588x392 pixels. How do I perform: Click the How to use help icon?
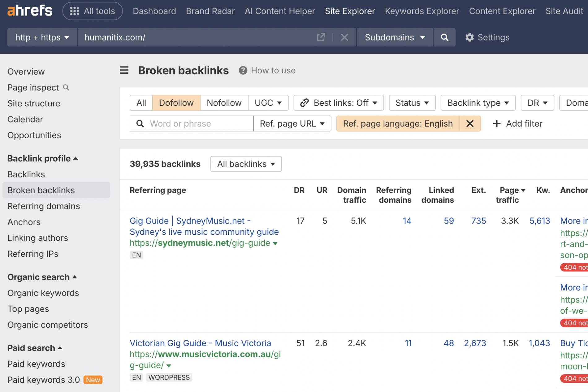[243, 71]
